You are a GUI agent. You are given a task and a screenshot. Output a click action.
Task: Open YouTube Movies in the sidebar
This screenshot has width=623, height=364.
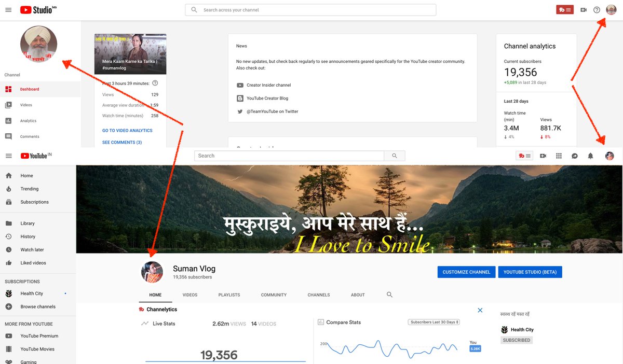tap(38, 349)
